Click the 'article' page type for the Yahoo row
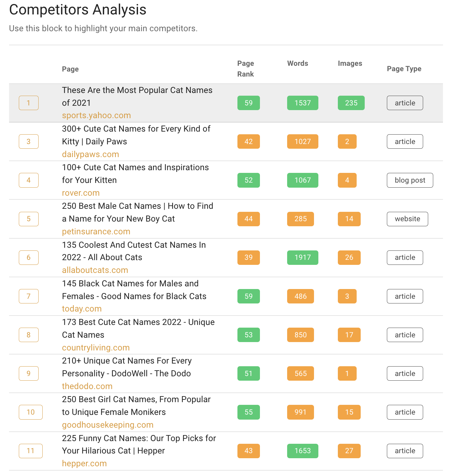Image resolution: width=449 pixels, height=476 pixels. (x=405, y=103)
